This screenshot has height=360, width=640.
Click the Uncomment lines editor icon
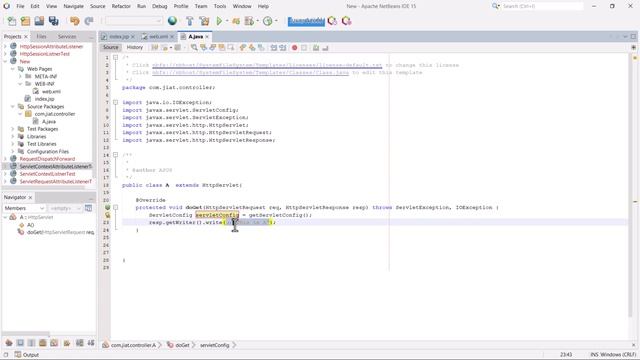[x=325, y=48]
